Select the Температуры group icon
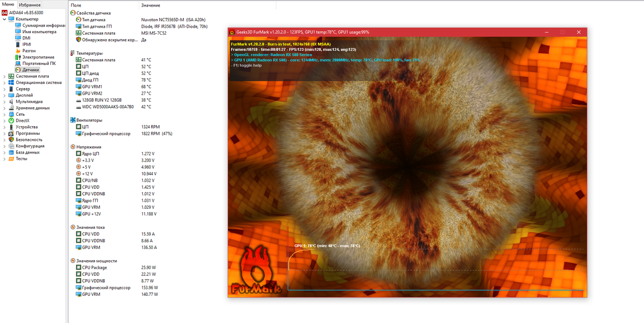Image resolution: width=644 pixels, height=323 pixels. click(73, 53)
